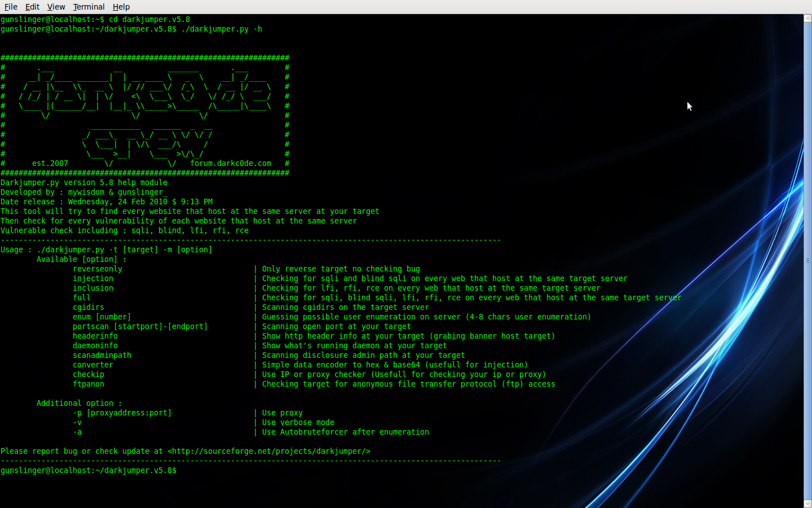Viewport: 812px width, 508px height.
Task: Click the portscan [startport]-[endport] option
Action: 140,326
